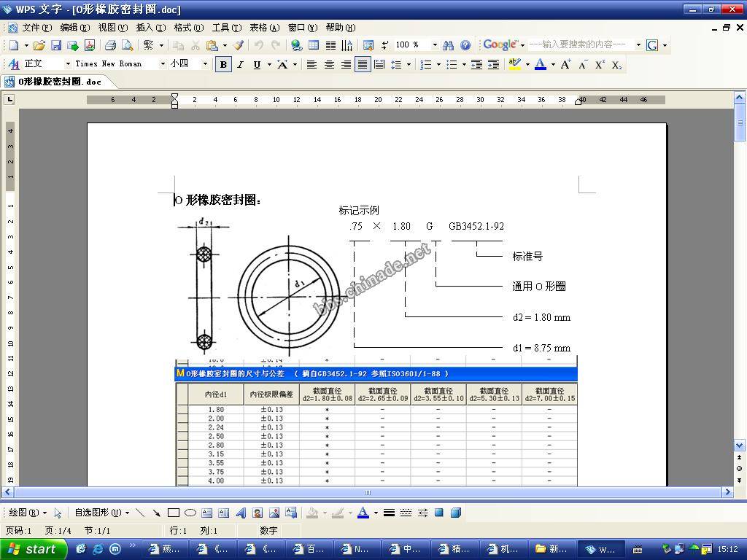The height and width of the screenshot is (560, 747).
Task: Click the vertical scrollbar thumb
Action: [739, 122]
